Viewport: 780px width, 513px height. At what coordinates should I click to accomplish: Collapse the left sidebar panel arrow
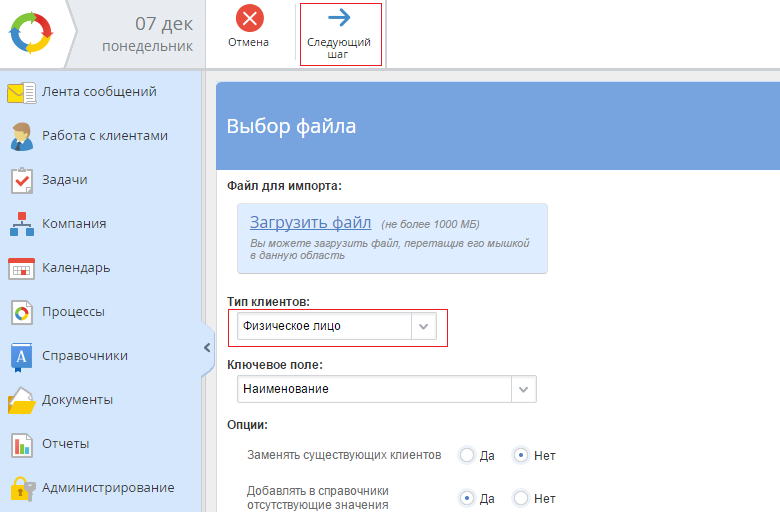pos(207,348)
